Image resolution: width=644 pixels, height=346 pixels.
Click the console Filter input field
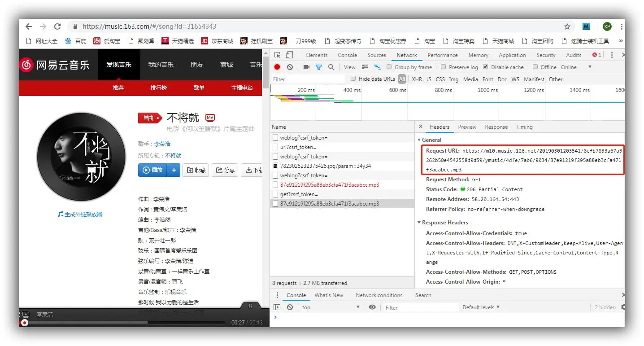pyautogui.click(x=420, y=307)
